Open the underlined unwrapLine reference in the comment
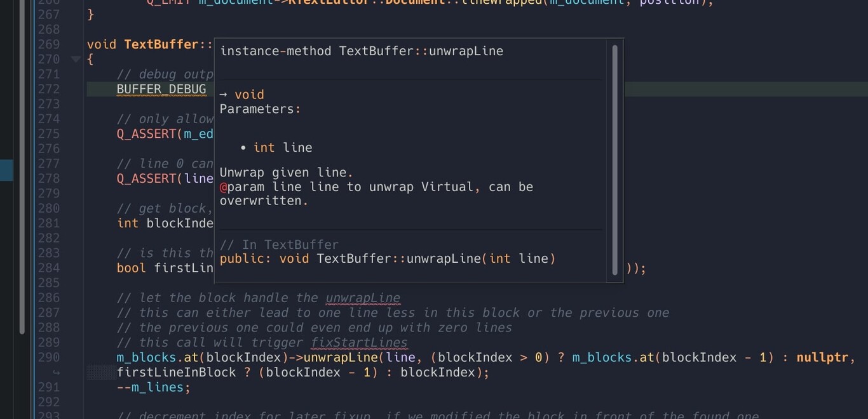Image resolution: width=868 pixels, height=419 pixels. (363, 298)
